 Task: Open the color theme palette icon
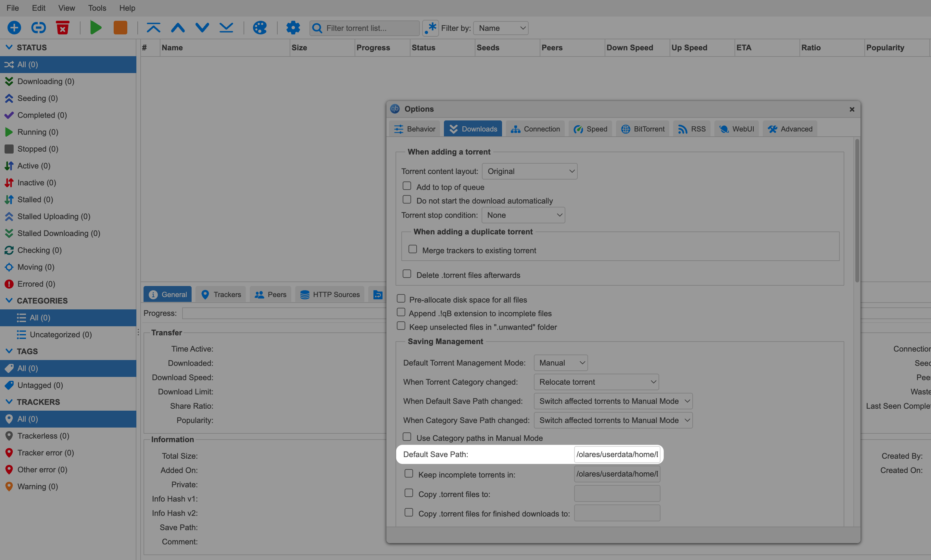click(x=260, y=28)
